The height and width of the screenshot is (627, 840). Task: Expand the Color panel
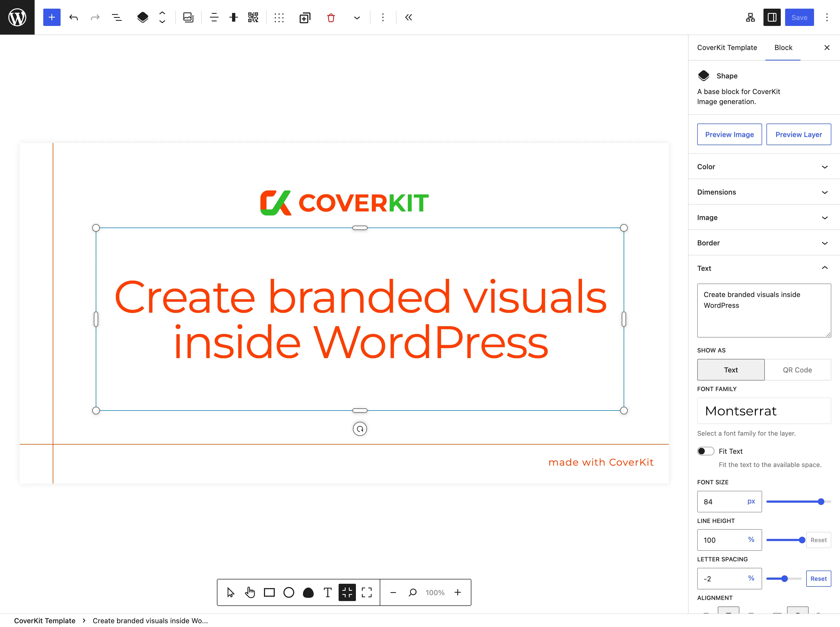click(764, 167)
